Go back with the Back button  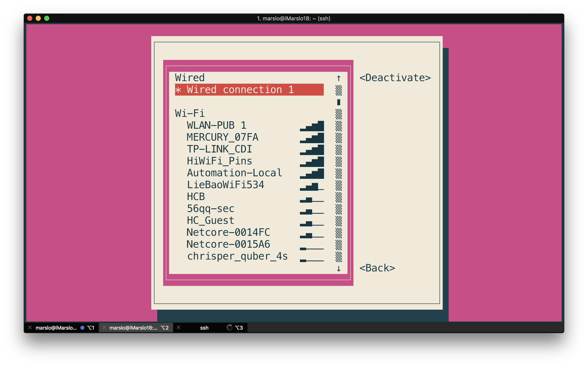(x=377, y=268)
